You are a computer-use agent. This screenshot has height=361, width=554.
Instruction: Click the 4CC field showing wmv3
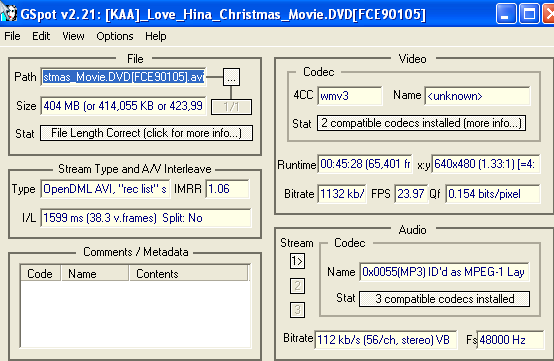click(350, 96)
